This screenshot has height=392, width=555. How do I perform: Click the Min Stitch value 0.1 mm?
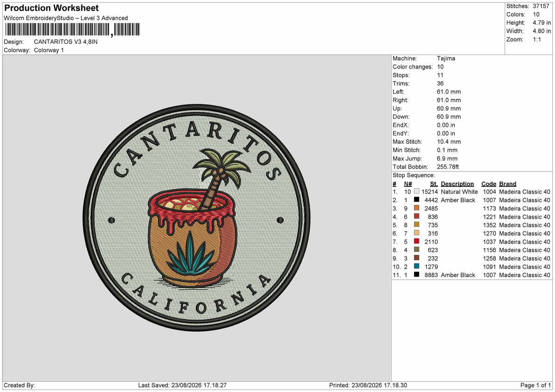[x=447, y=150]
